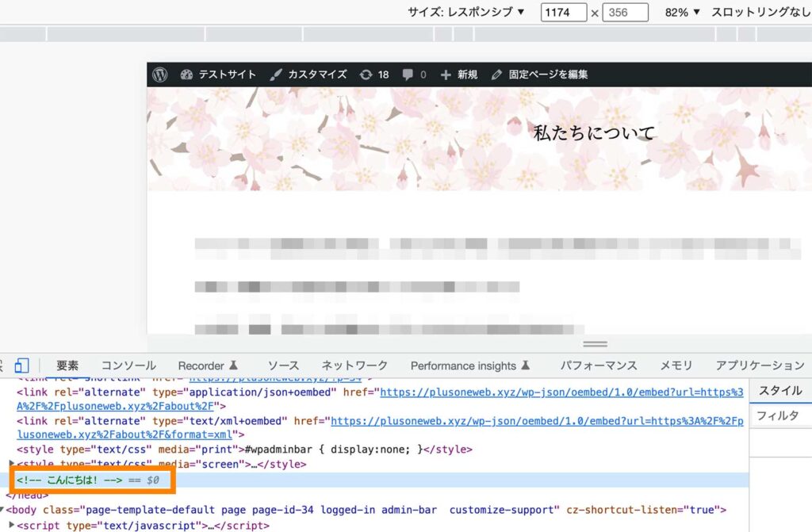
Task: Expand the style media screen element
Action: tap(10, 465)
